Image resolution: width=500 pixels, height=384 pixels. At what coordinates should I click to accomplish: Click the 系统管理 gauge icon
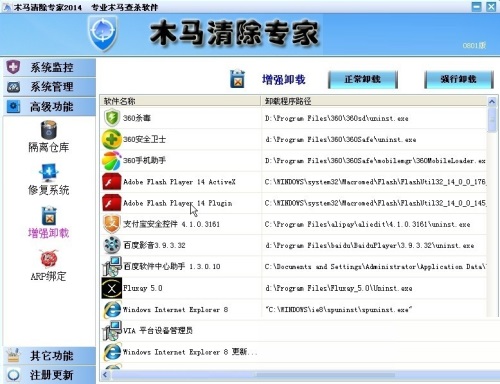(13, 87)
